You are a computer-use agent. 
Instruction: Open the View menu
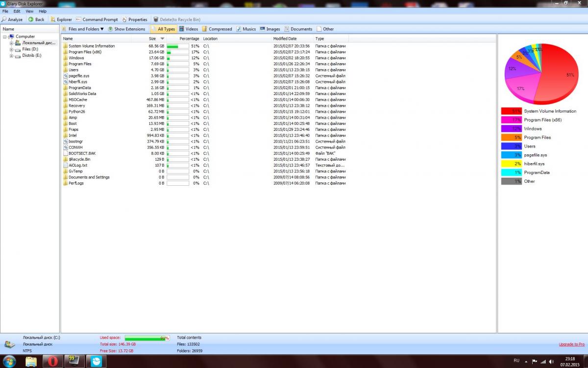pyautogui.click(x=29, y=11)
